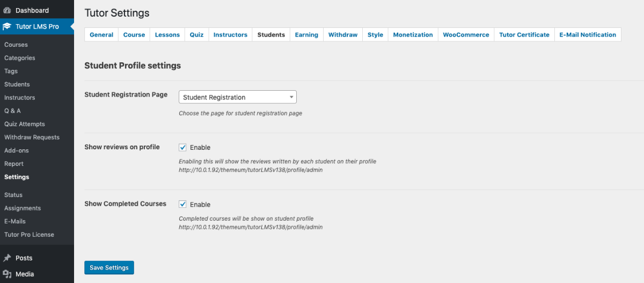644x283 pixels.
Task: Open the Monetization tab
Action: click(413, 34)
